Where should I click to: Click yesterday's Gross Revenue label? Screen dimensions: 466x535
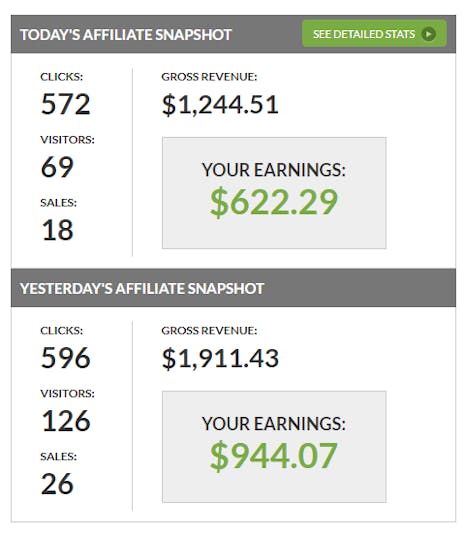tap(209, 331)
